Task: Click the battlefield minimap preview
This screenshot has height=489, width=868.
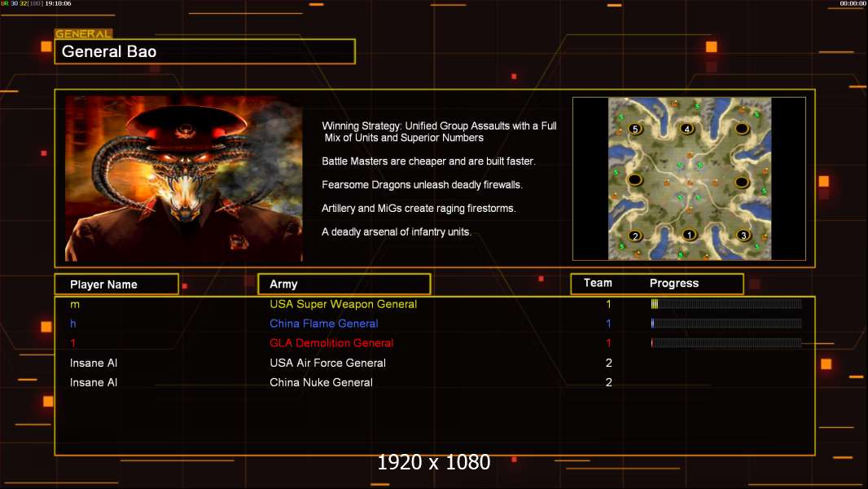Action: point(689,178)
